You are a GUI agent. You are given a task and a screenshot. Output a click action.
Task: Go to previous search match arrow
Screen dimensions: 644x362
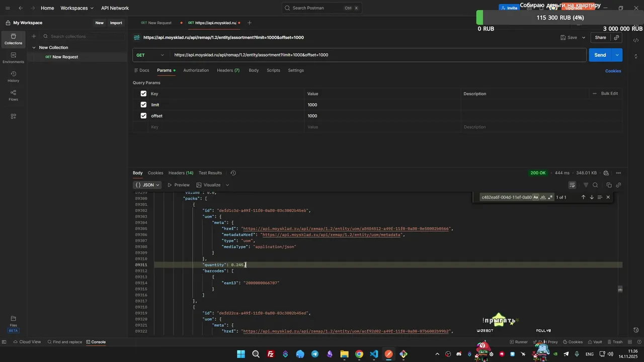pyautogui.click(x=583, y=197)
